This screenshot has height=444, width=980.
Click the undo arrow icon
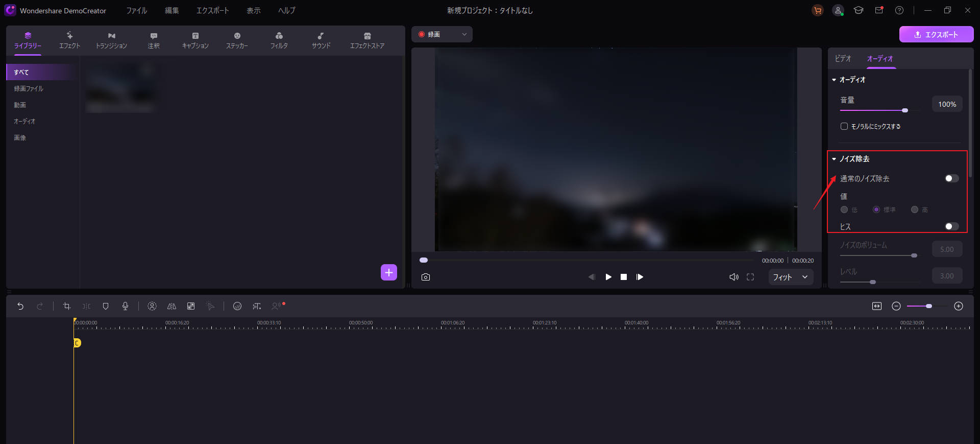click(x=20, y=306)
